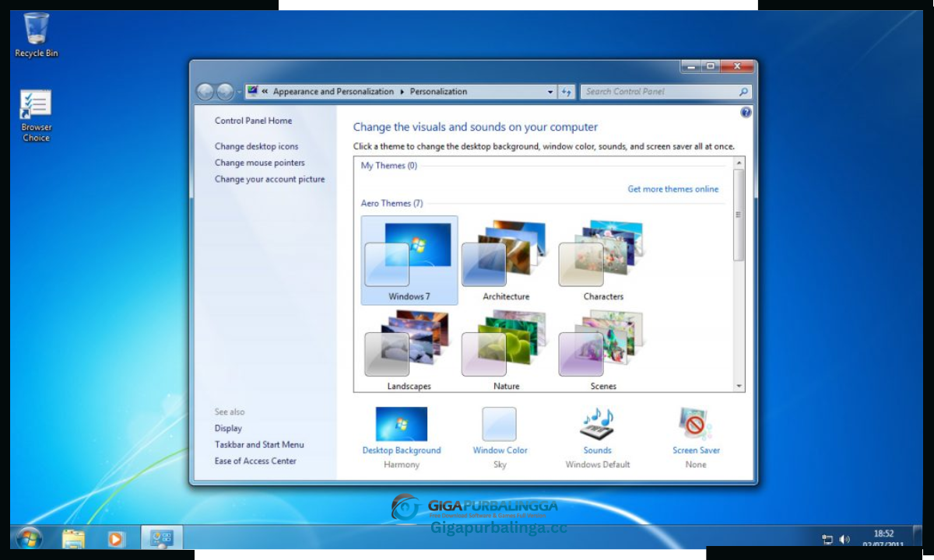The image size is (934, 560).
Task: Open the recent pages dropdown arrow
Action: point(240,92)
